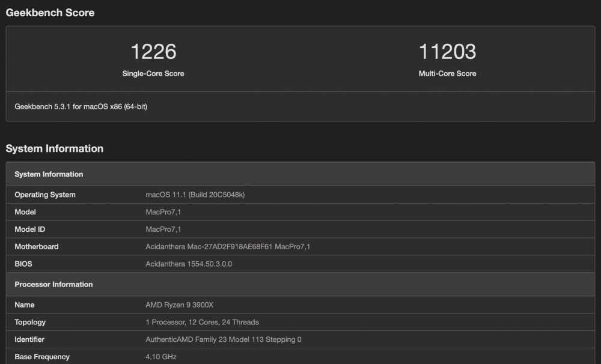The width and height of the screenshot is (601, 364).
Task: Select the MacPro7,1 value in the Model row
Action: [x=163, y=212]
